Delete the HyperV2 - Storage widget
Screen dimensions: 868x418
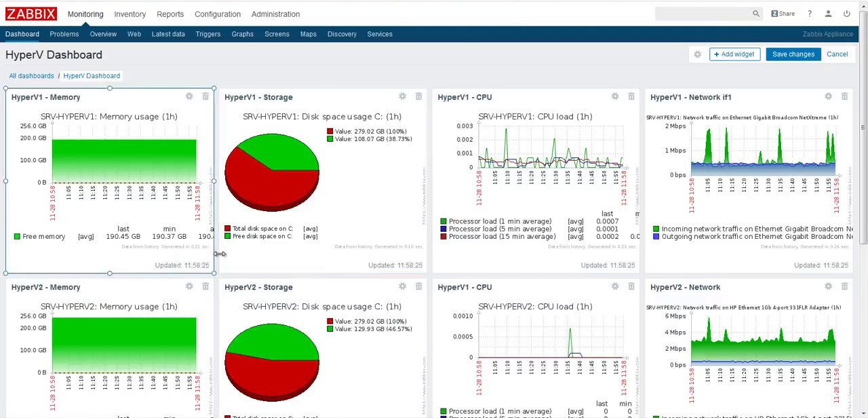pyautogui.click(x=418, y=286)
